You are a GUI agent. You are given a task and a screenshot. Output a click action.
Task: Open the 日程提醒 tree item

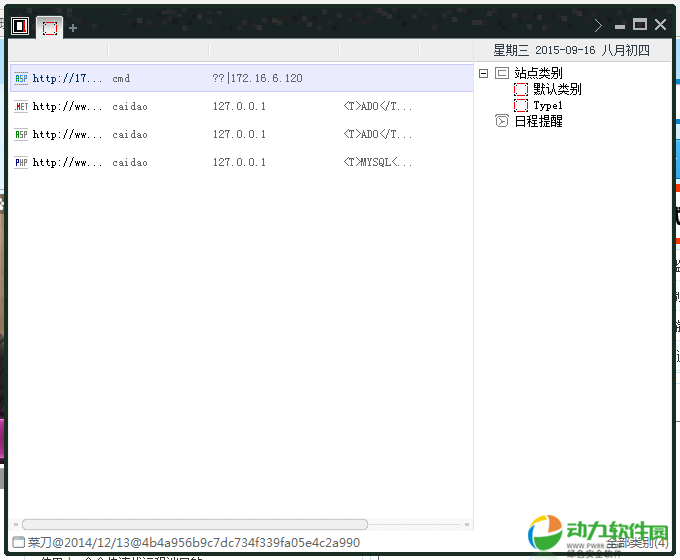538,121
